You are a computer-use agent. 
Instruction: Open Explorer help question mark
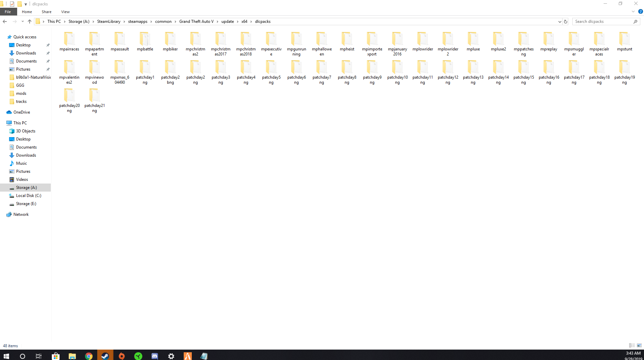coord(640,11)
